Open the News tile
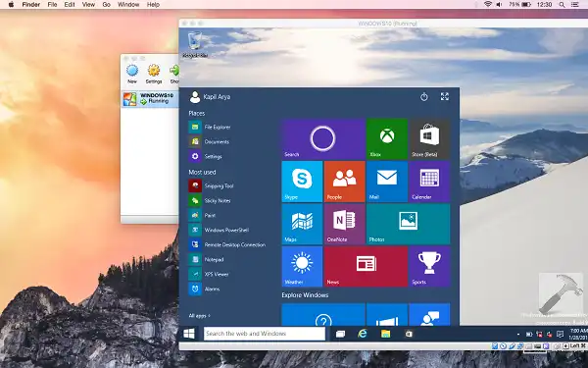 point(366,267)
